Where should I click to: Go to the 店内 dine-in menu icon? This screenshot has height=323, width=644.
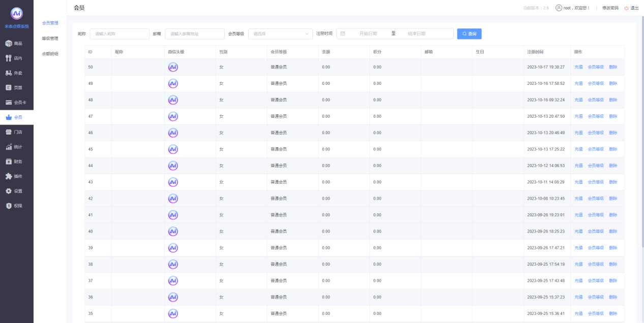pos(9,58)
